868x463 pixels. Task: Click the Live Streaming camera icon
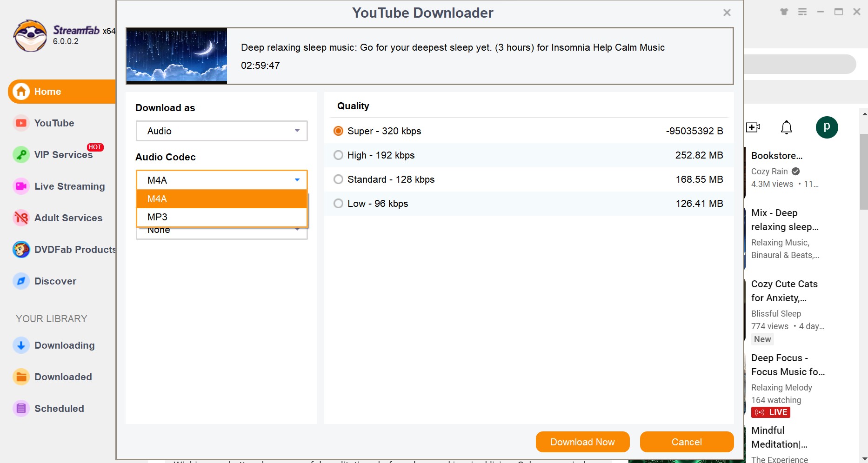21,186
